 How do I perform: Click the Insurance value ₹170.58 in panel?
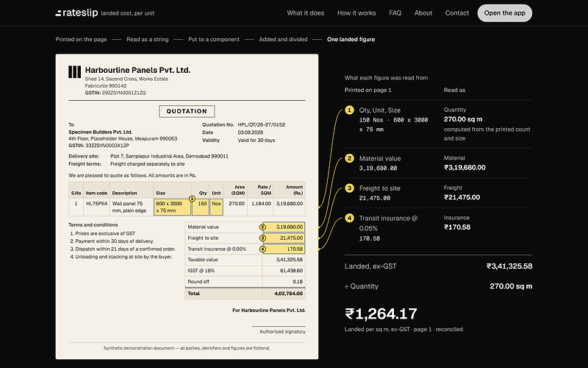coord(457,227)
